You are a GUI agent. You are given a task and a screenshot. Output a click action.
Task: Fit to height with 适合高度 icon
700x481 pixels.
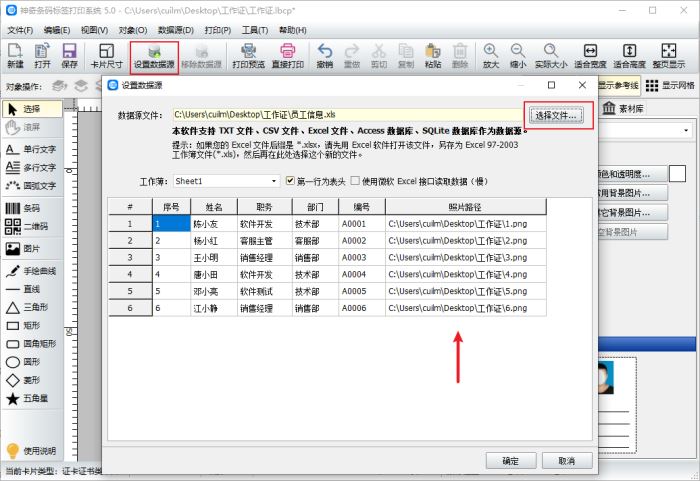click(629, 56)
